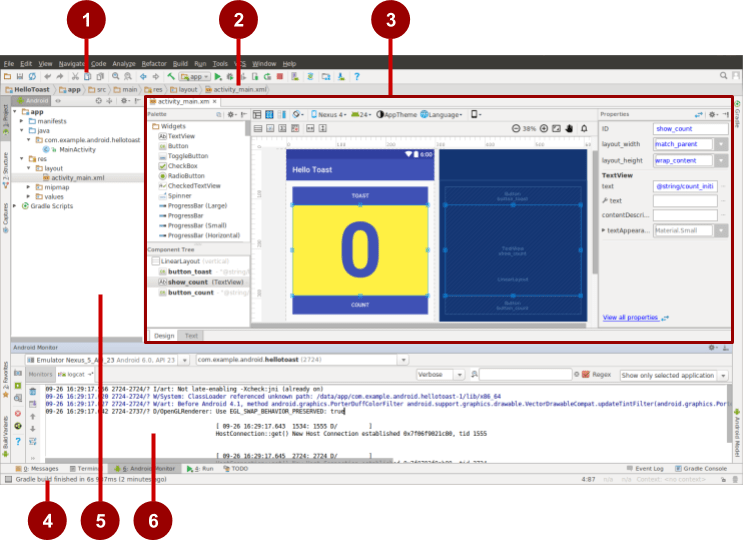Click the blue Help question mark in toolbar
This screenshot has width=745, height=540.
[357, 76]
